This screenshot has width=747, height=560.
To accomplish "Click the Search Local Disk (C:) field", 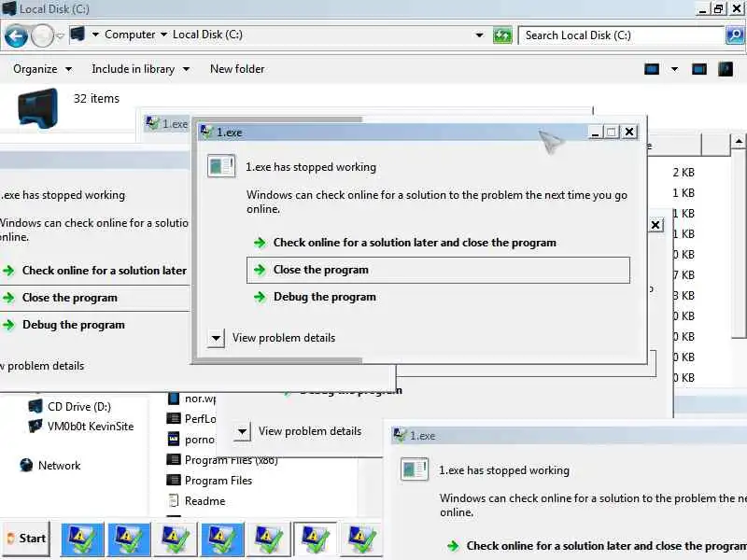I will pos(621,35).
